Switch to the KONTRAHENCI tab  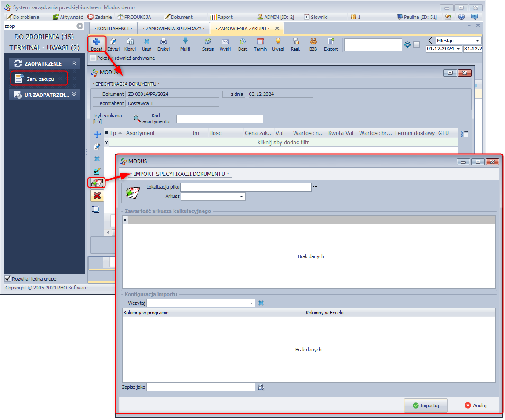113,29
